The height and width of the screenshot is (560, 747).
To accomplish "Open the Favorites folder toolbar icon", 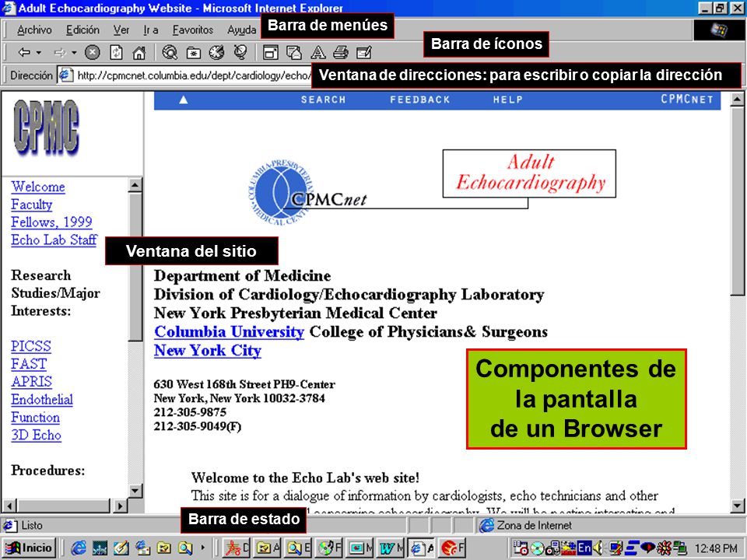I will tap(194, 52).
